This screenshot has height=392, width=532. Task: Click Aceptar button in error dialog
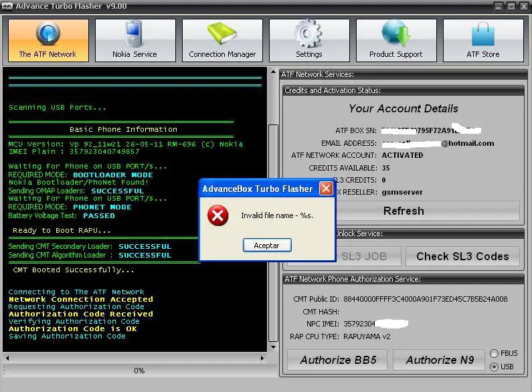[x=267, y=246]
